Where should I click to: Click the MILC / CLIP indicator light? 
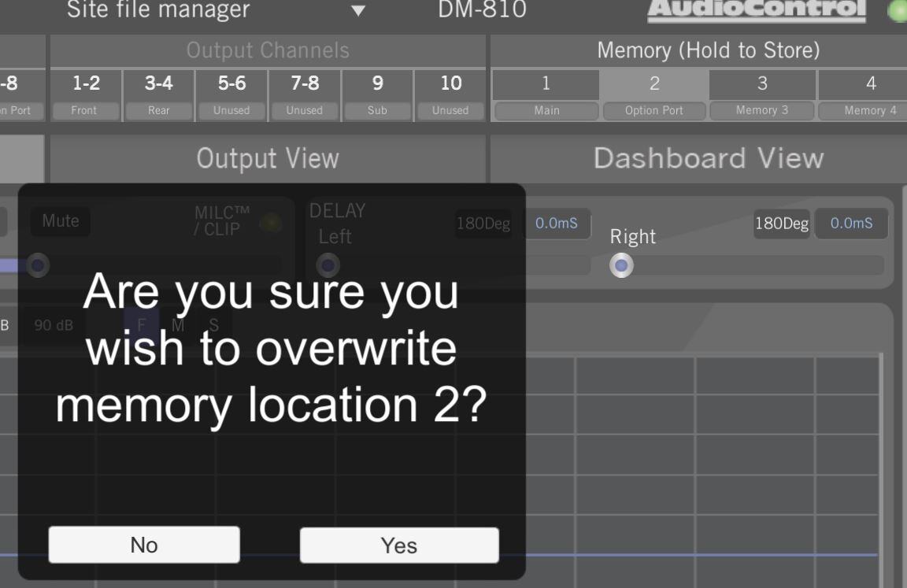[x=270, y=222]
